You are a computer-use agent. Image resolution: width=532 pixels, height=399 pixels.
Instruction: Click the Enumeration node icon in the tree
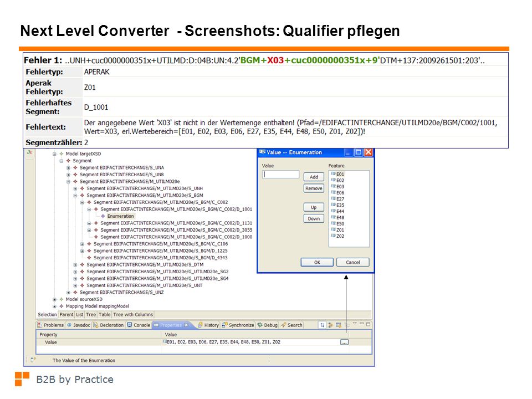[x=103, y=216]
